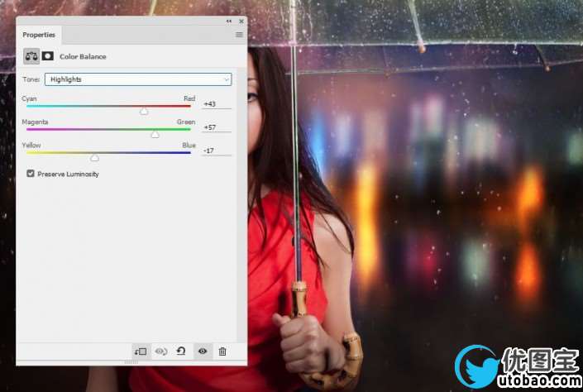Uncheck Preserve Luminosity checkbox
583x392 pixels.
click(31, 174)
